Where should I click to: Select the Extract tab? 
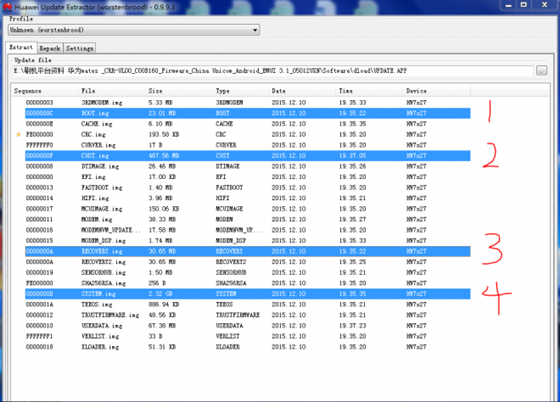[21, 47]
